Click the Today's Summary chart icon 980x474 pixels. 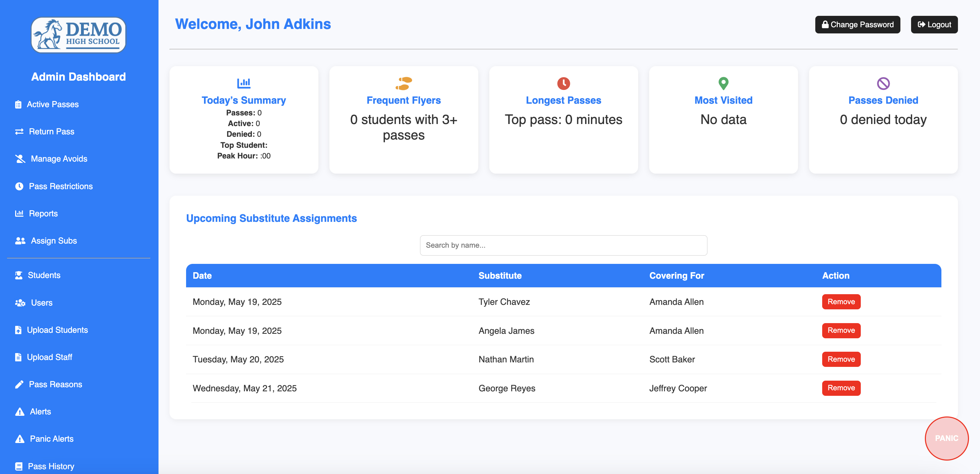[x=244, y=83]
